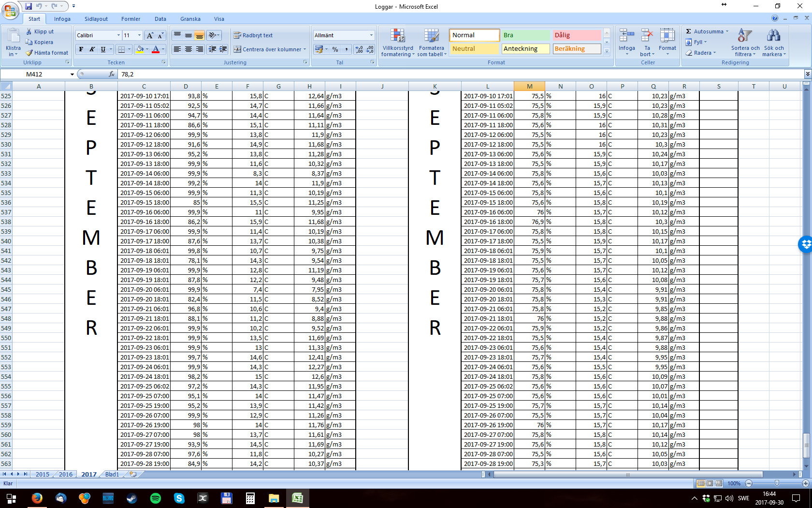
Task: Click the Autosumma button
Action: (706, 31)
